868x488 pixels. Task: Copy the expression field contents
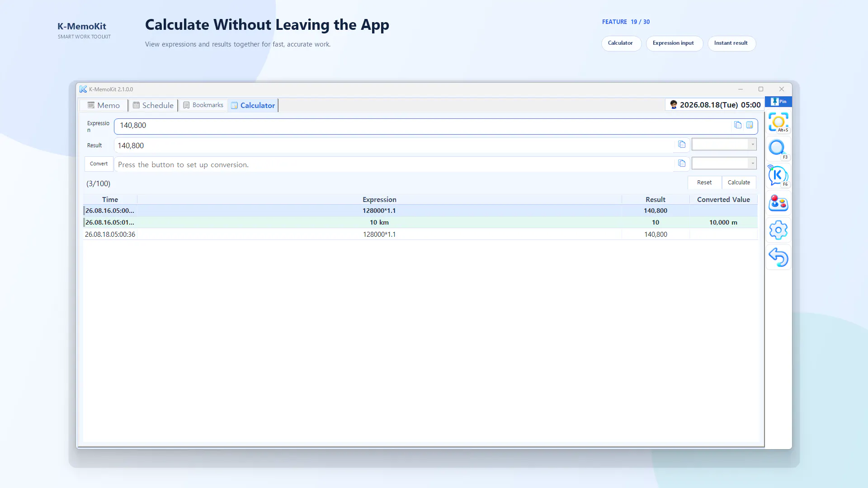click(738, 125)
